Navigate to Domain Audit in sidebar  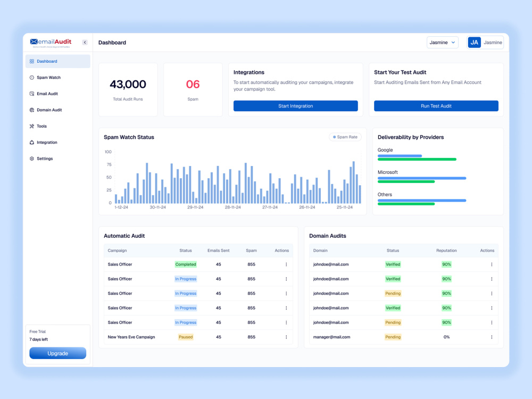pos(57,110)
